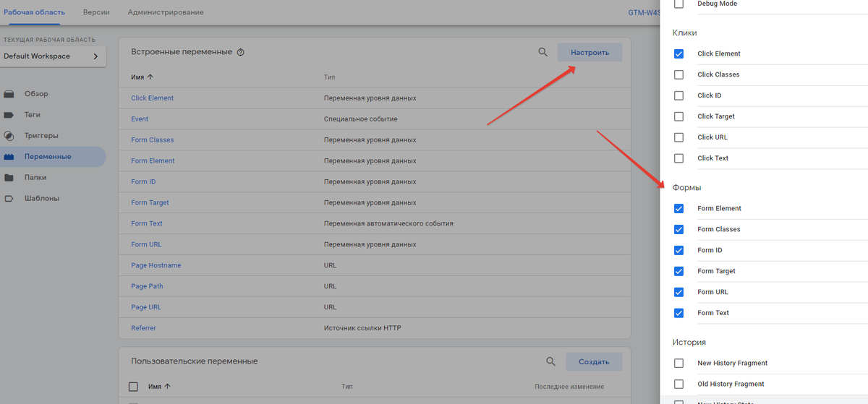Viewport: 868px width, 404px height.
Task: Open Теги in the left menu
Action: click(x=33, y=115)
